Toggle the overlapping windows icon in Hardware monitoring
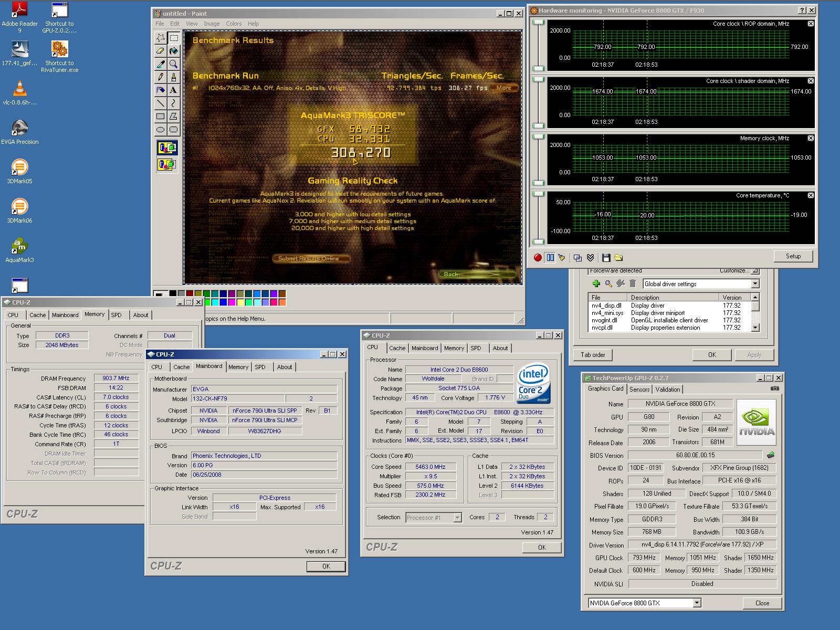 [x=578, y=257]
